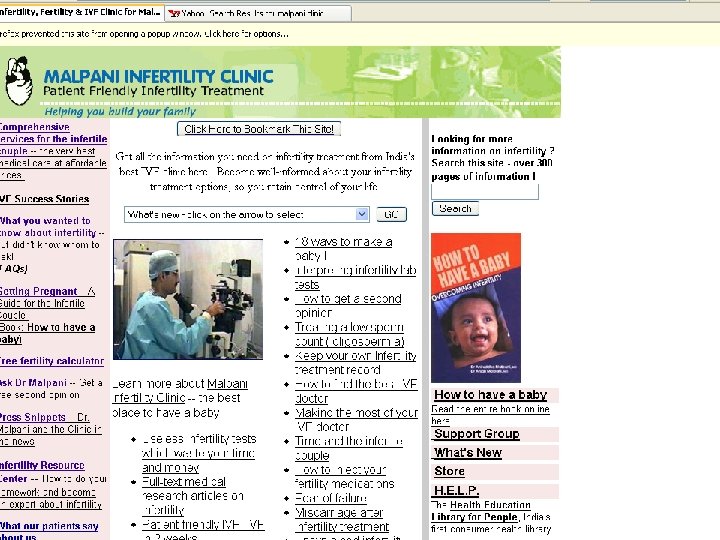Open What our patients say link
Screen dimensions: 720x540
coord(49,531)
